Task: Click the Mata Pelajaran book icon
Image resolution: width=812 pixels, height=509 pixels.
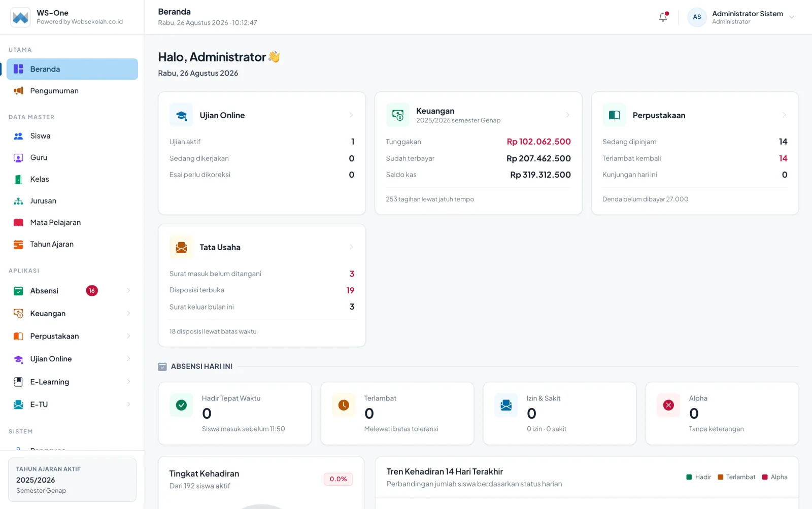Action: coord(18,222)
